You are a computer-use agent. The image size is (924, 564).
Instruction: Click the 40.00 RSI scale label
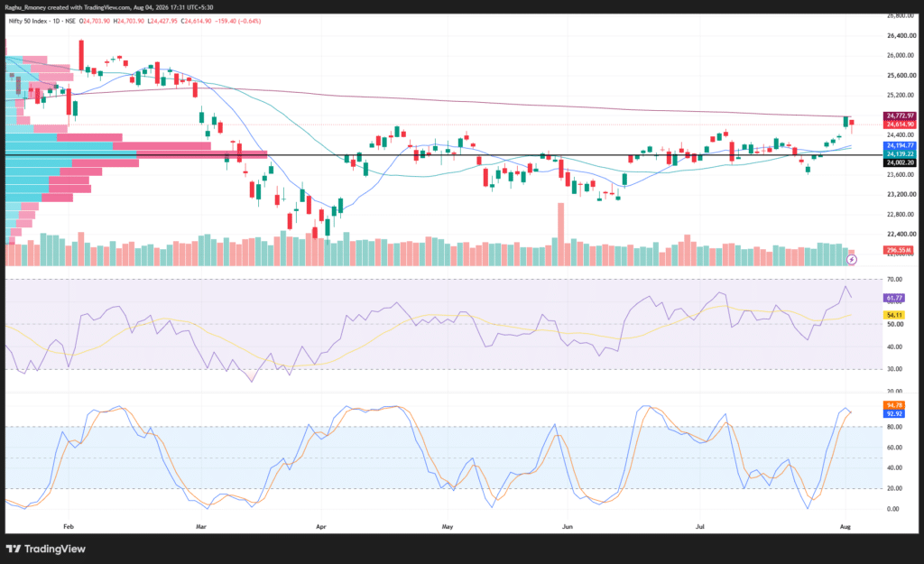coord(894,347)
